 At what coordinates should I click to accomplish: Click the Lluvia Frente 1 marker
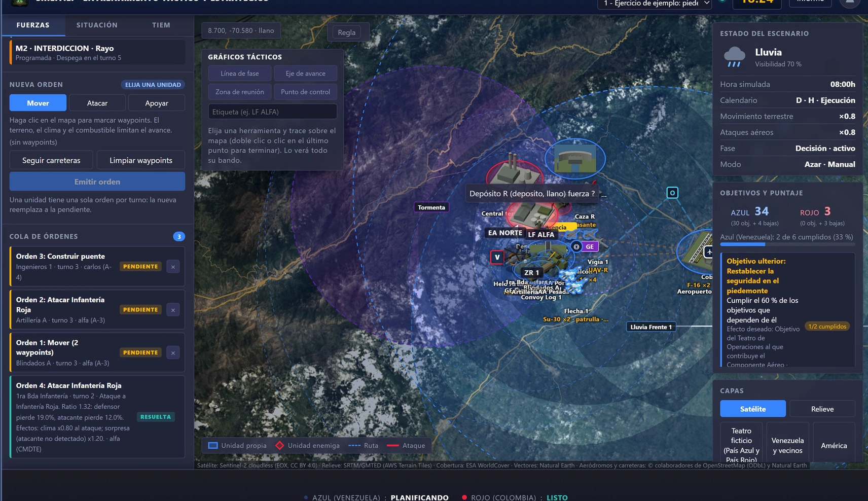click(651, 327)
